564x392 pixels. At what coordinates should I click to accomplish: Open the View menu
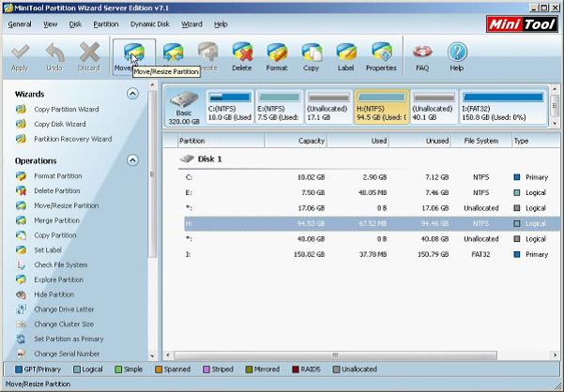(x=51, y=24)
